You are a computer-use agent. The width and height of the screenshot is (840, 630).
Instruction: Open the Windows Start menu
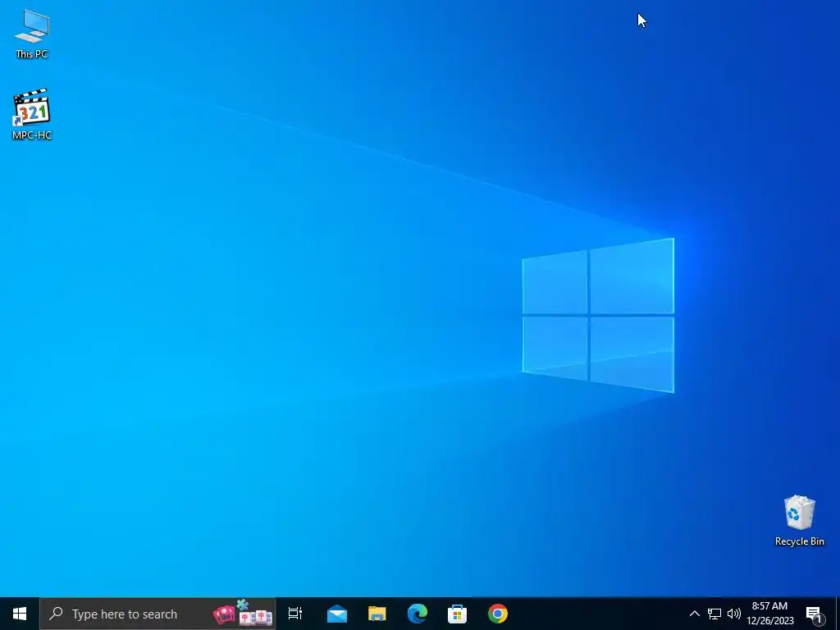point(20,614)
